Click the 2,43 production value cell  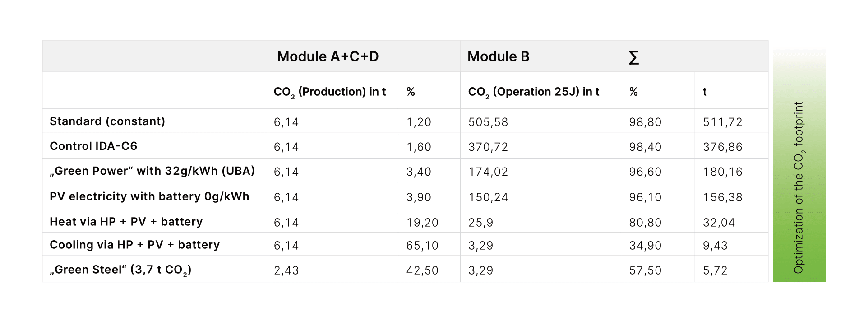pos(286,270)
